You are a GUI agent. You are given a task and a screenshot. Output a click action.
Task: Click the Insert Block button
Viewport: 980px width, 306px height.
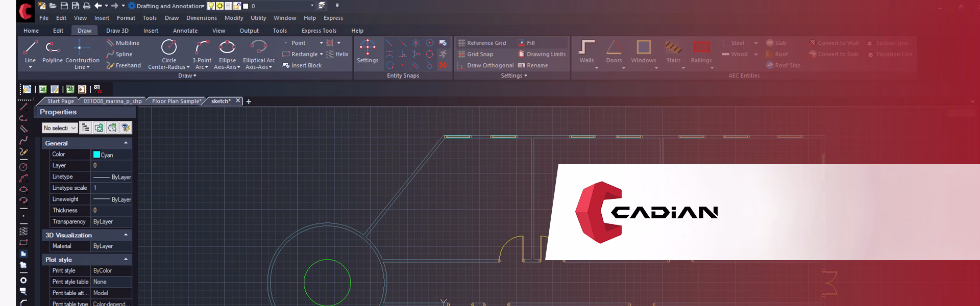click(x=306, y=65)
